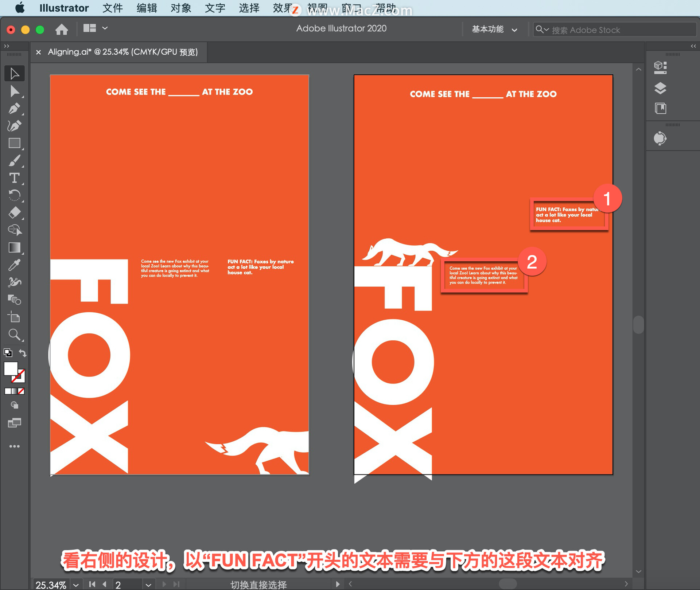This screenshot has height=590, width=700.
Task: Go to the Home screen
Action: coord(62,29)
